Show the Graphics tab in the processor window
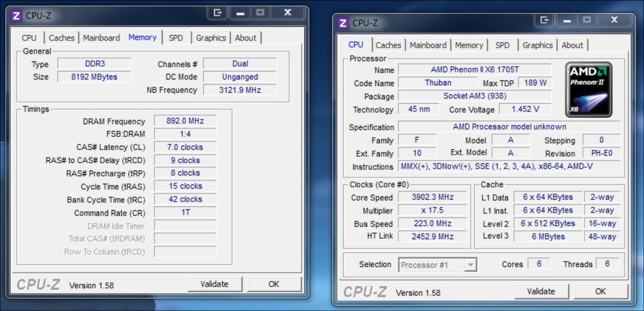Image resolution: width=644 pixels, height=311 pixels. (x=537, y=45)
